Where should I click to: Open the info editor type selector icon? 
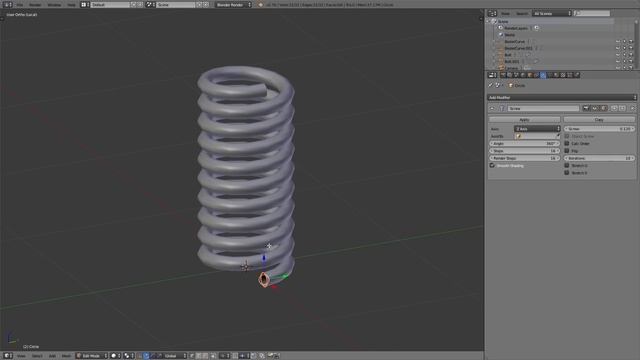coord(7,4)
